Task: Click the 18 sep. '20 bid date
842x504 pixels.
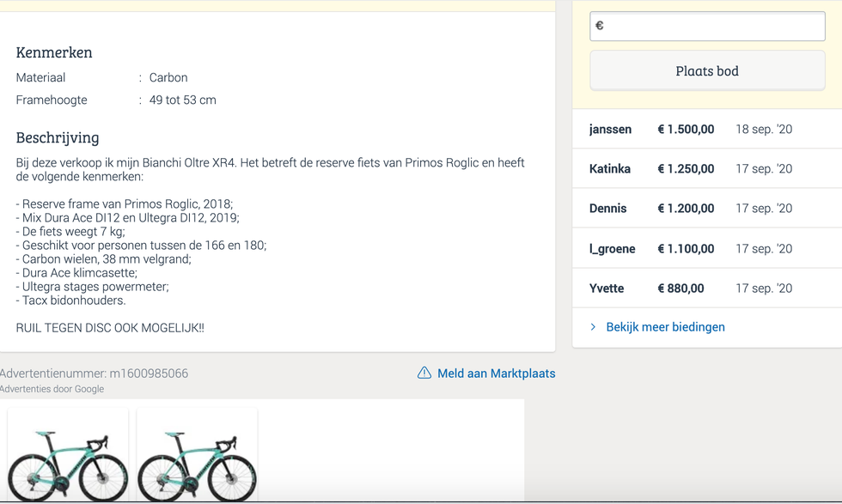Action: click(x=764, y=130)
